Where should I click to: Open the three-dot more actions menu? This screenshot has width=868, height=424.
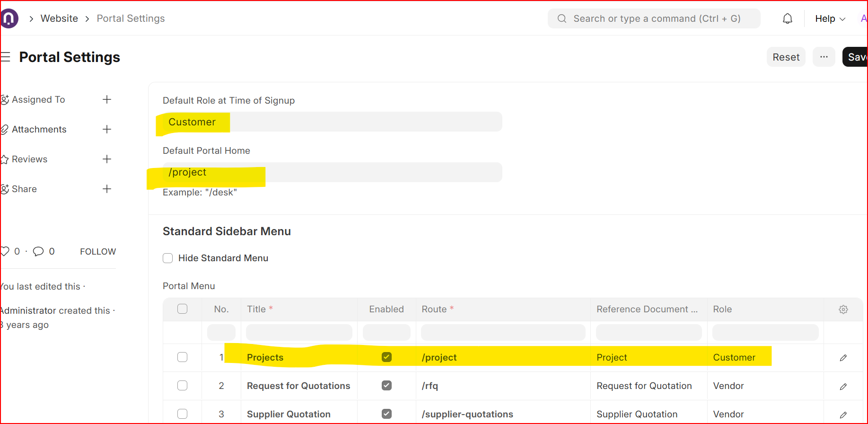824,57
